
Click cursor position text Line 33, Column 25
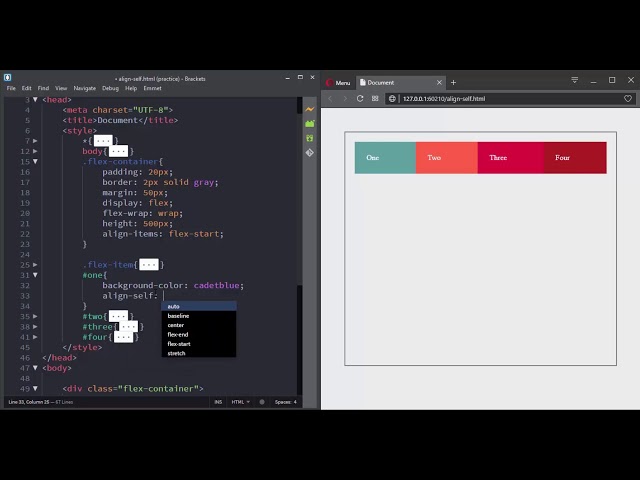[x=29, y=402]
